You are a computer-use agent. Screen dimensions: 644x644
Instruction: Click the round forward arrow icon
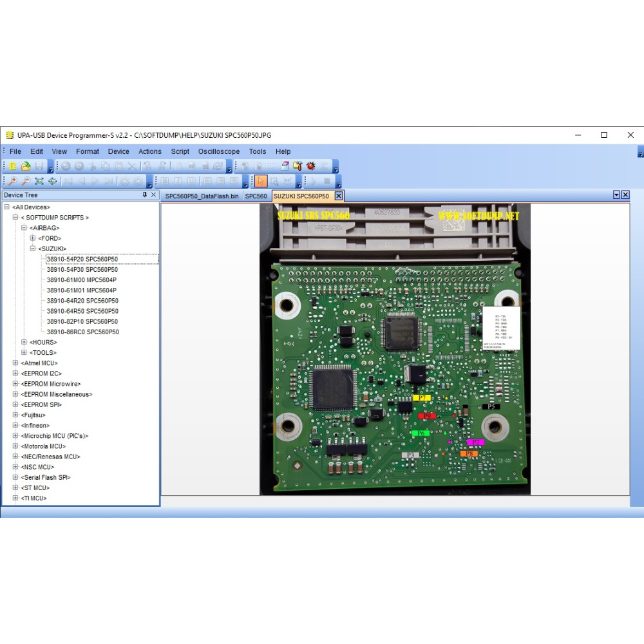tap(138, 181)
